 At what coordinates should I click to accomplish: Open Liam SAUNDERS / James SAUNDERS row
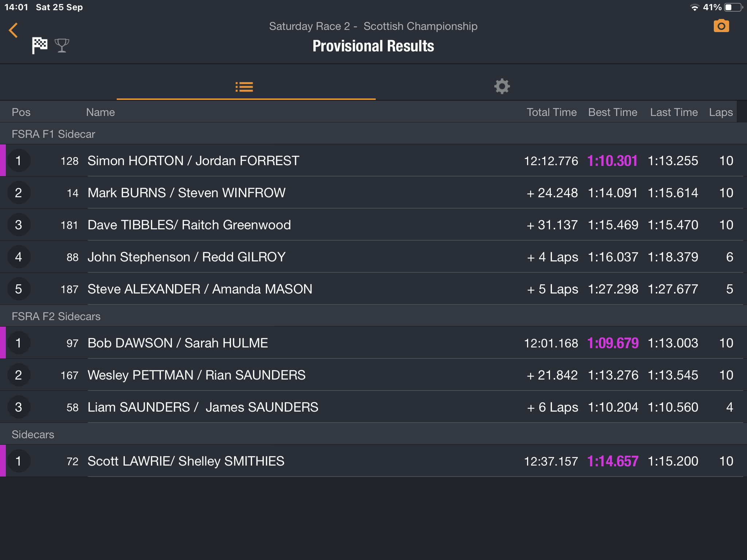[x=373, y=407]
